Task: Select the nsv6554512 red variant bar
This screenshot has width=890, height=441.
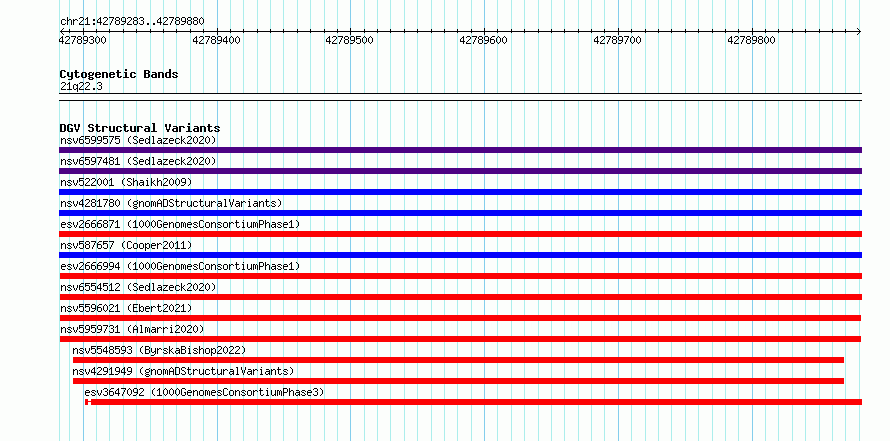Action: point(460,297)
